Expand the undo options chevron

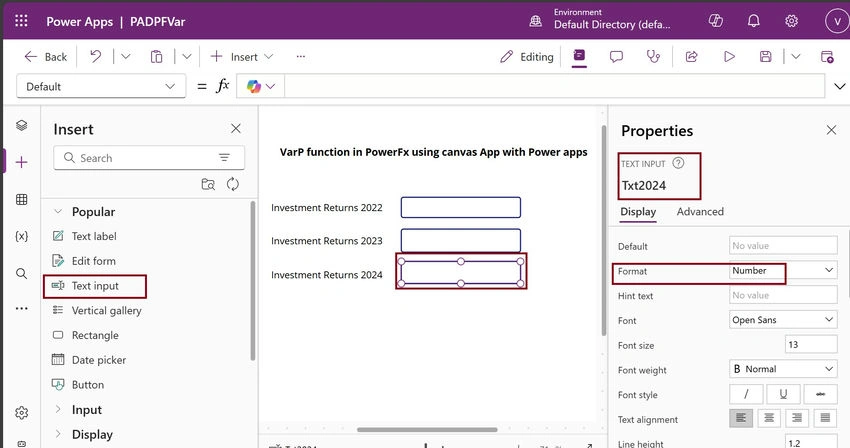click(125, 56)
